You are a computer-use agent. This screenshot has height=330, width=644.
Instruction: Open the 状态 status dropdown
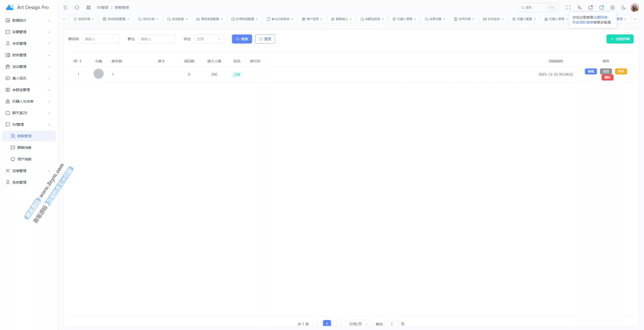tap(209, 39)
